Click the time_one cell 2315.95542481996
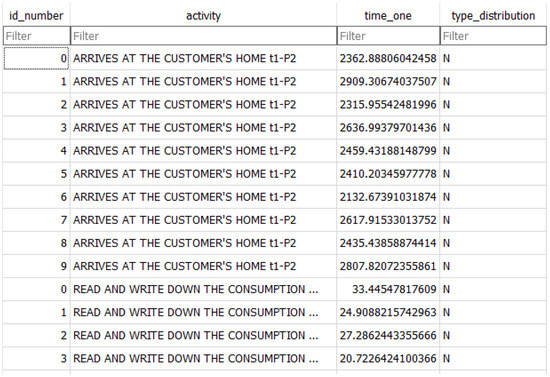Screen dimensions: 550x377 [388, 105]
